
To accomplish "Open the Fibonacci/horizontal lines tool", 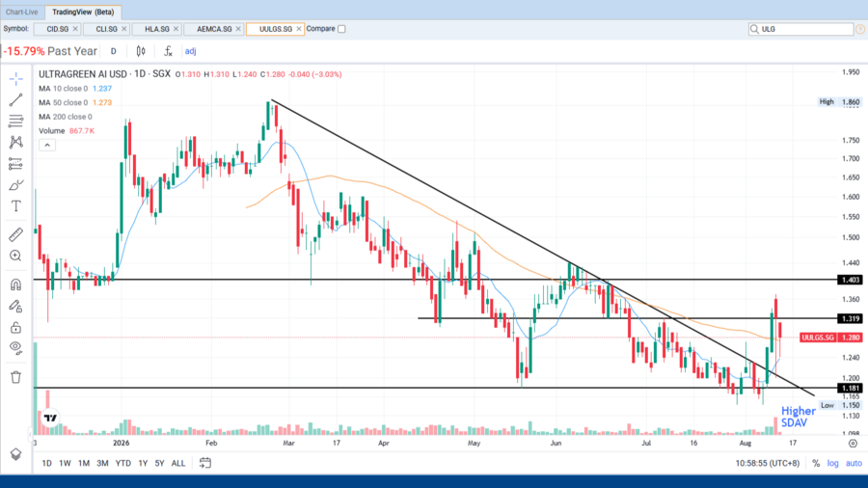I will tap(15, 122).
